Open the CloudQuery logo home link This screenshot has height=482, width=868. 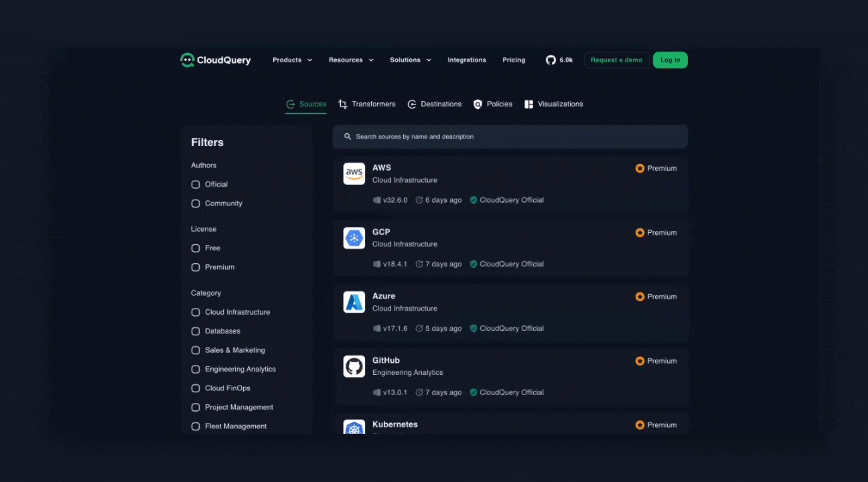point(216,60)
